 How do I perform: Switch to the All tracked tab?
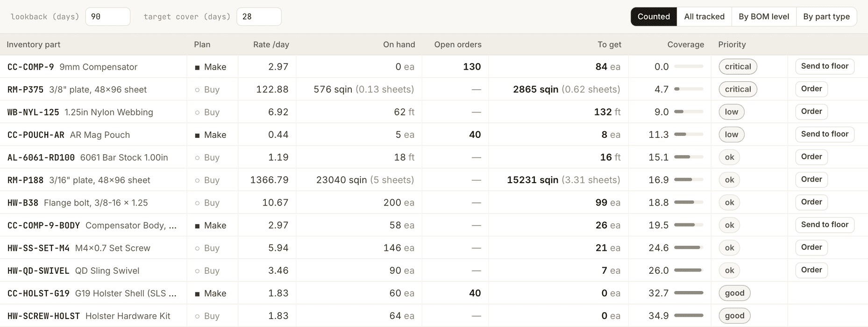(x=704, y=17)
